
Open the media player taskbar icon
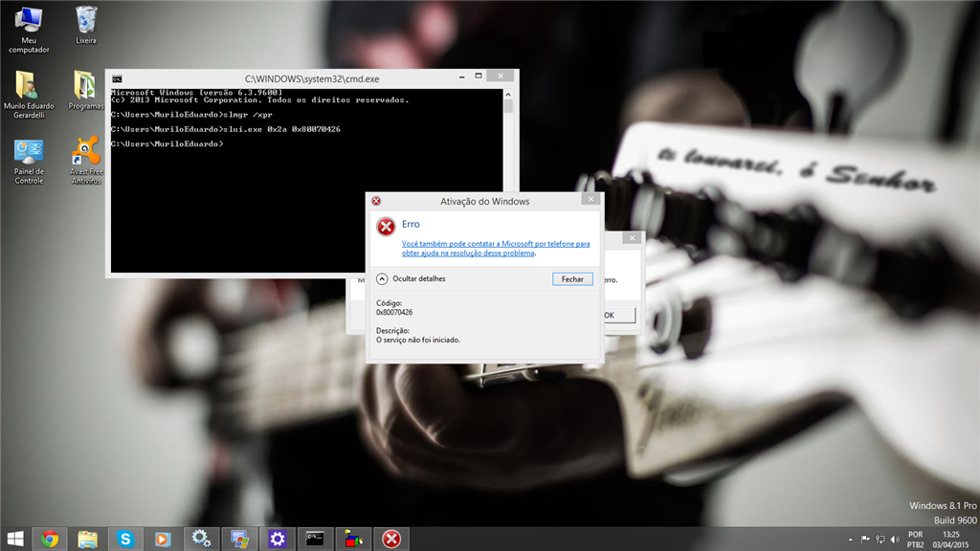pos(163,539)
